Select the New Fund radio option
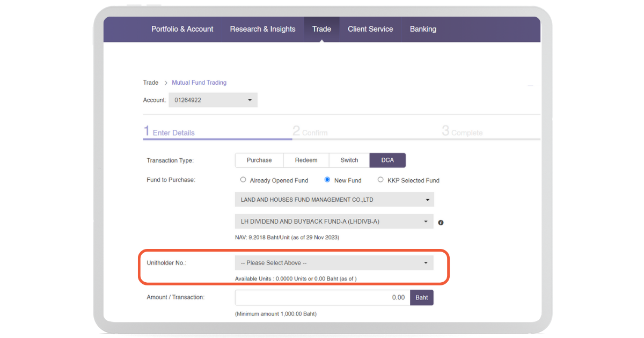Viewport: 644px width, 338px height. [x=327, y=180]
